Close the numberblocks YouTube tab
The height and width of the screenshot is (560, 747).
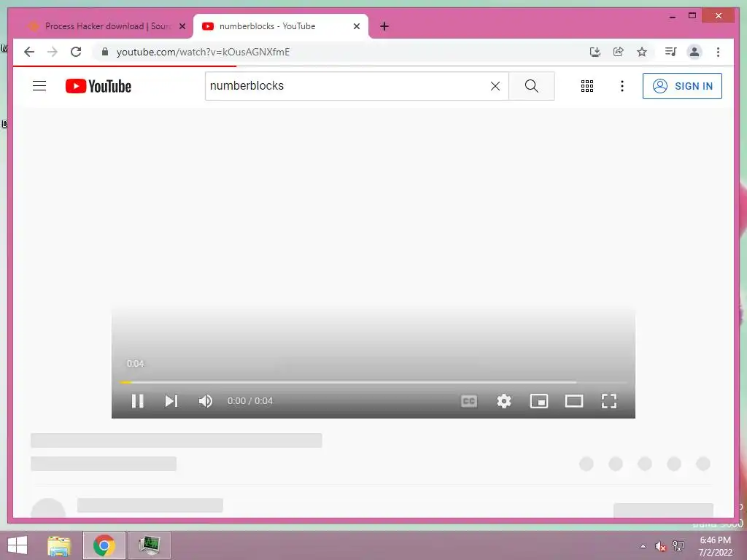point(356,26)
